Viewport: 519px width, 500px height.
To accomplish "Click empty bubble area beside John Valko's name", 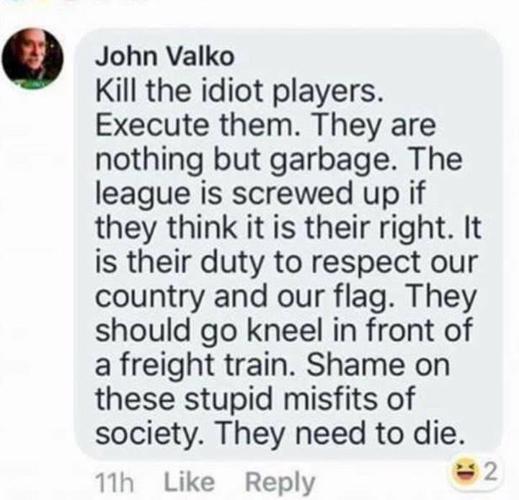I will (367, 57).
